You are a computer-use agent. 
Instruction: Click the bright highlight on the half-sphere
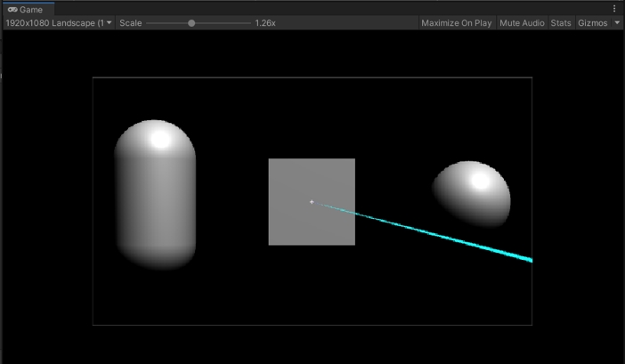(480, 181)
